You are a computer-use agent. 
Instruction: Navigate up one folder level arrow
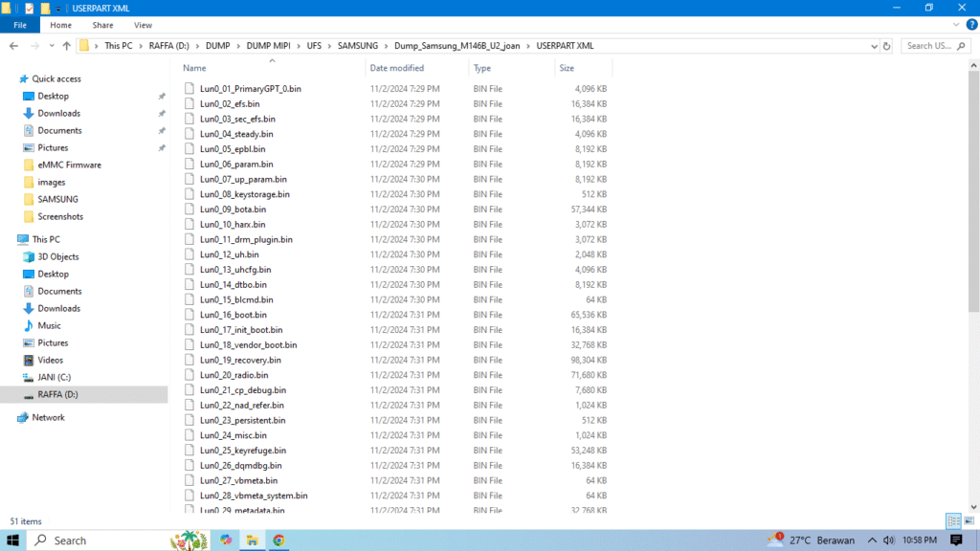[67, 46]
